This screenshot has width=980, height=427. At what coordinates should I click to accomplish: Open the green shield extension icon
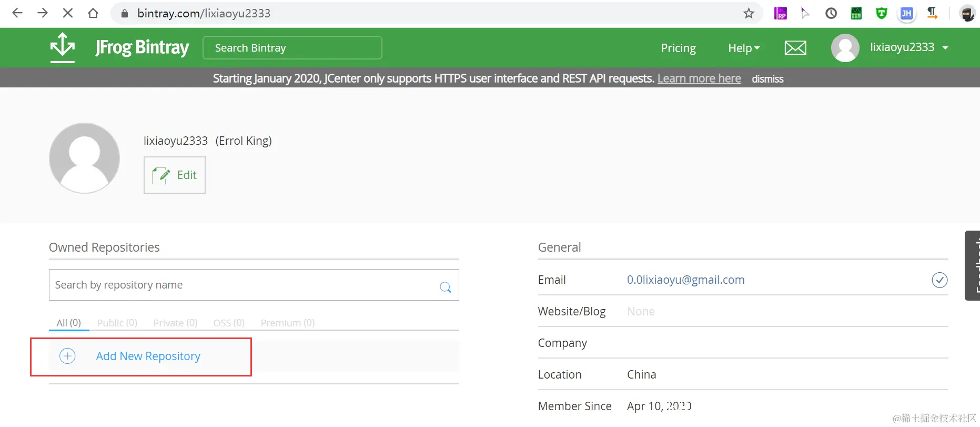[882, 13]
